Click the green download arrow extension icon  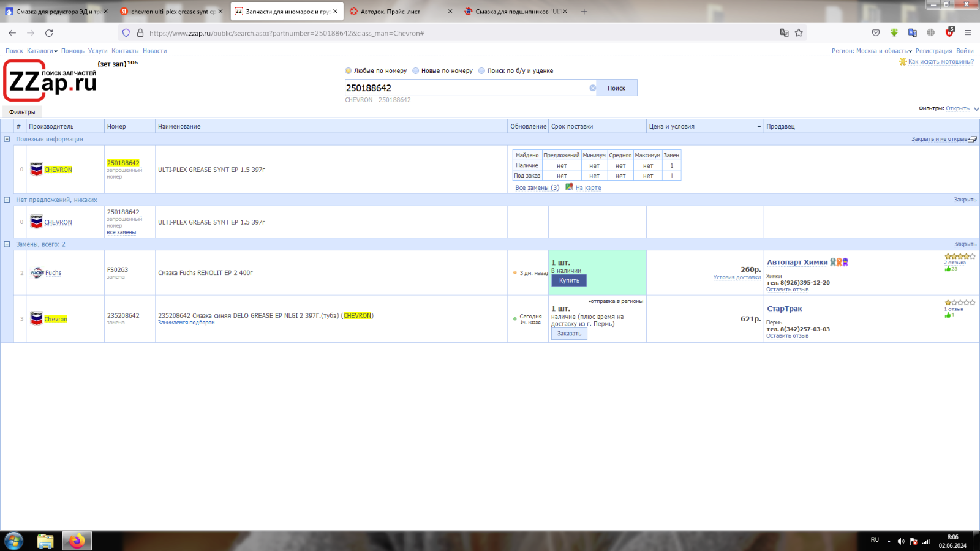click(894, 33)
